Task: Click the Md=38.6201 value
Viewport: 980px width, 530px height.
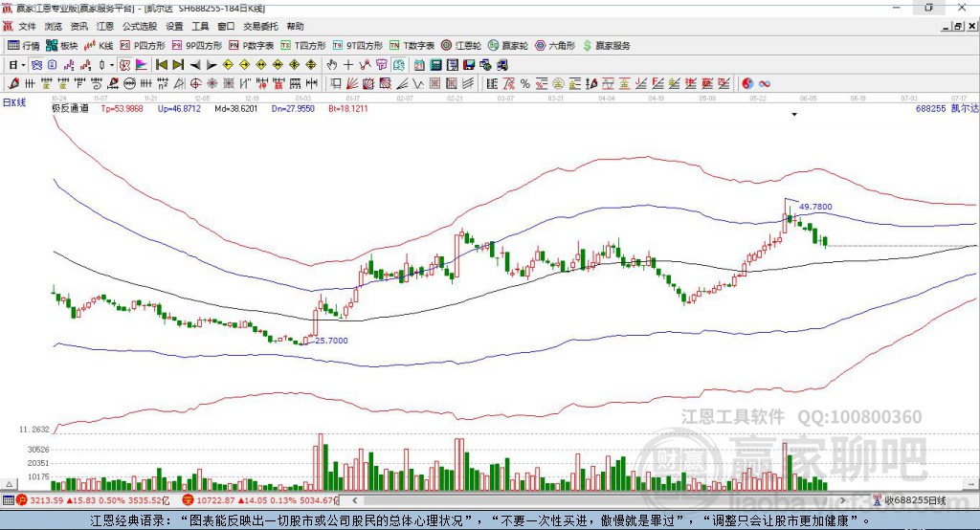Action: (x=235, y=108)
